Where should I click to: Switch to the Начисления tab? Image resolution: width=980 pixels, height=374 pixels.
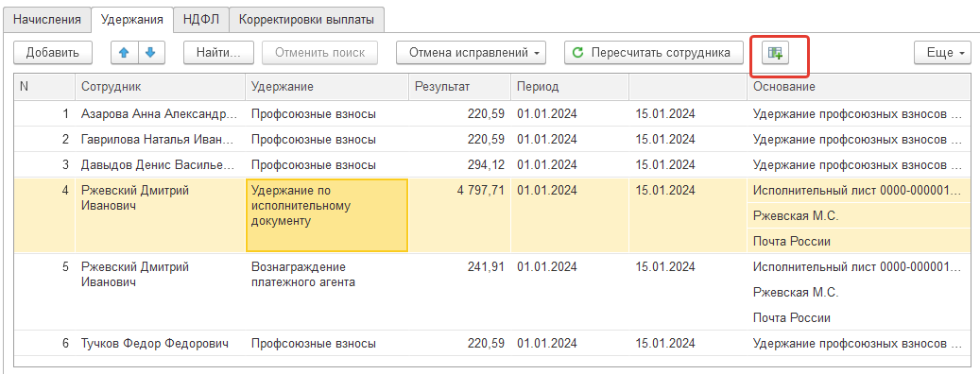click(47, 20)
